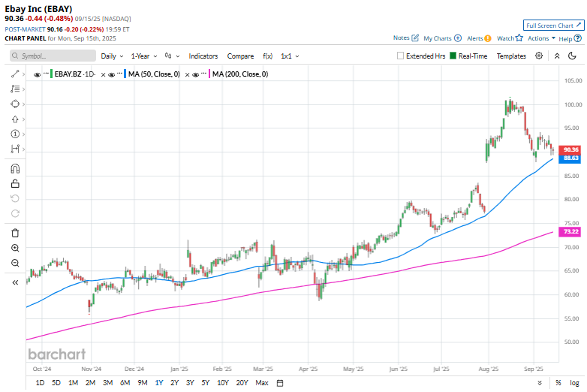Image resolution: width=587 pixels, height=392 pixels.
Task: Open the Help link
Action: [x=570, y=38]
